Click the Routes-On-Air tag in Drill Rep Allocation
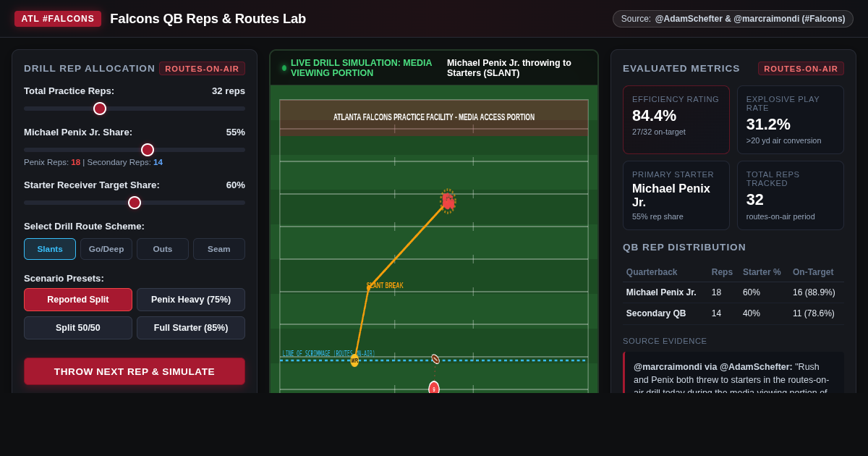The height and width of the screenshot is (456, 868). (202, 69)
